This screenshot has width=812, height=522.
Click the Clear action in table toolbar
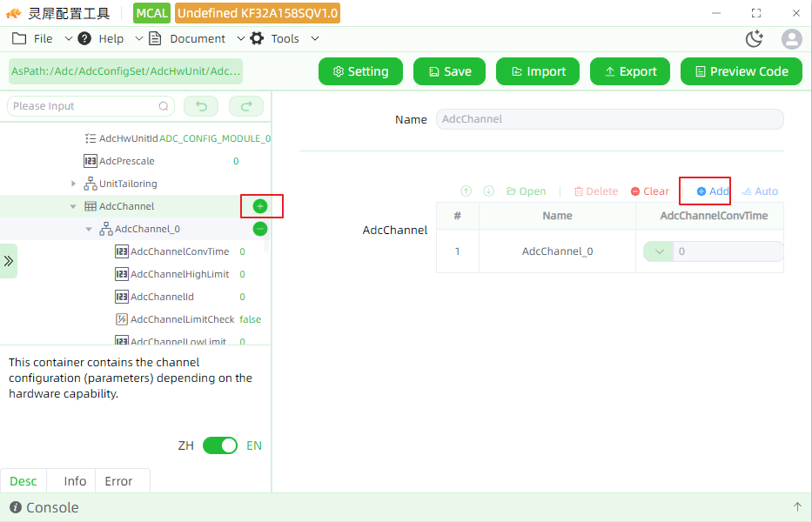click(x=650, y=191)
